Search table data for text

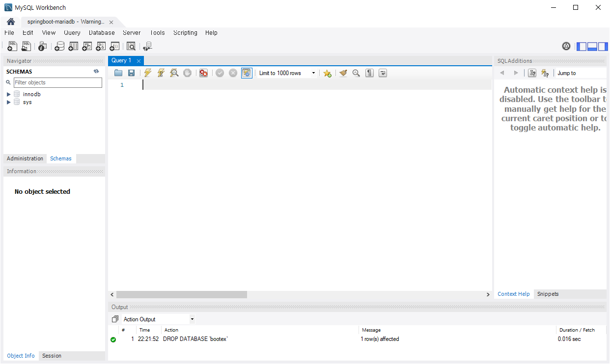coord(131,46)
